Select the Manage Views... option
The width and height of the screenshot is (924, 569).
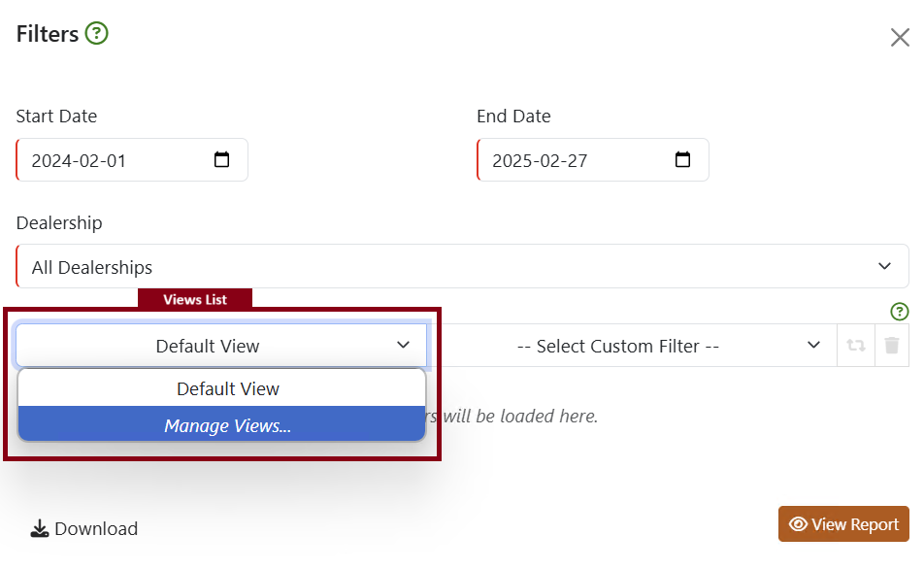tap(227, 425)
